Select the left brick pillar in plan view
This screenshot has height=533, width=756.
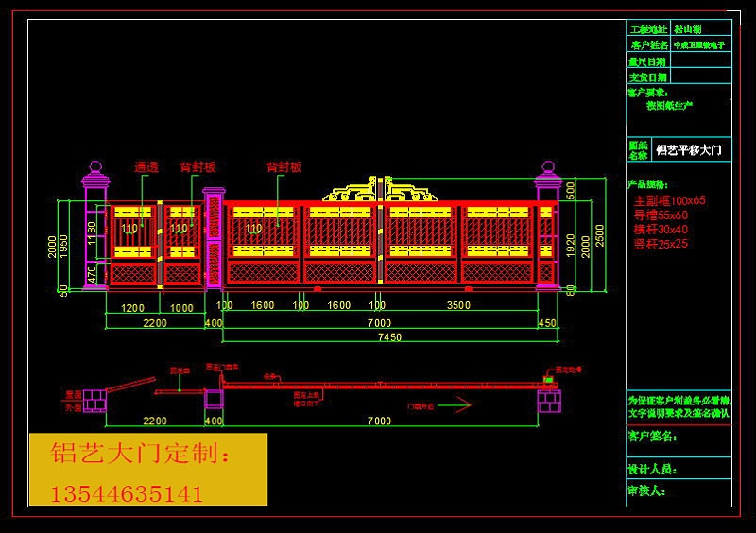[95, 402]
